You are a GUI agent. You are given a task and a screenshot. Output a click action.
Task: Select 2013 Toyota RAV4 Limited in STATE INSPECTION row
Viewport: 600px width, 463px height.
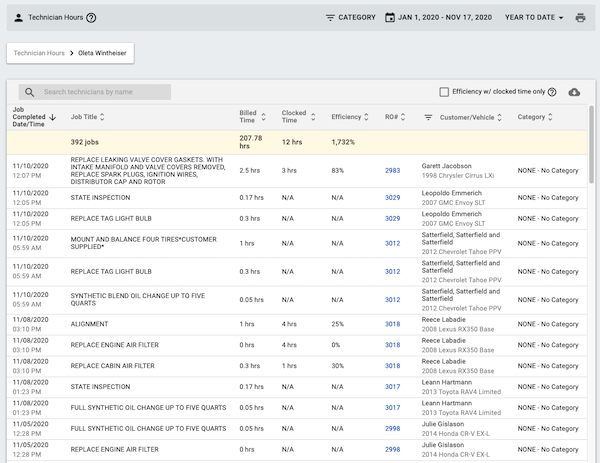tap(461, 392)
